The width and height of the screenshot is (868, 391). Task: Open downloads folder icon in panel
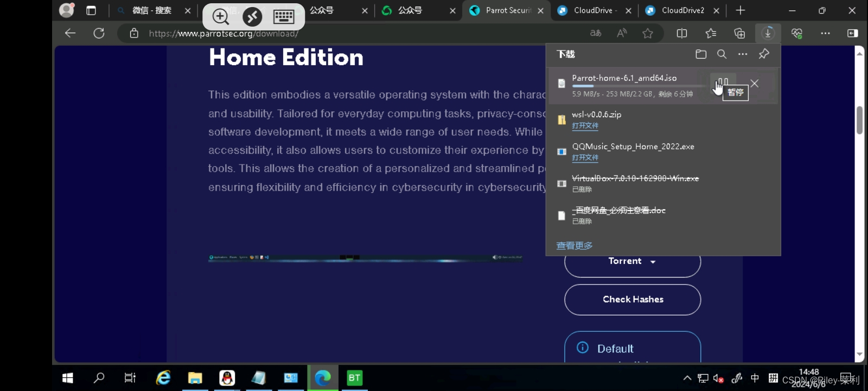tap(701, 54)
